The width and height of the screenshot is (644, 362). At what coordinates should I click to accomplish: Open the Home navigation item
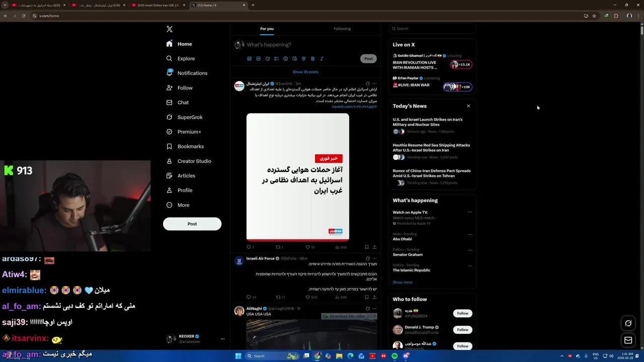180,44
